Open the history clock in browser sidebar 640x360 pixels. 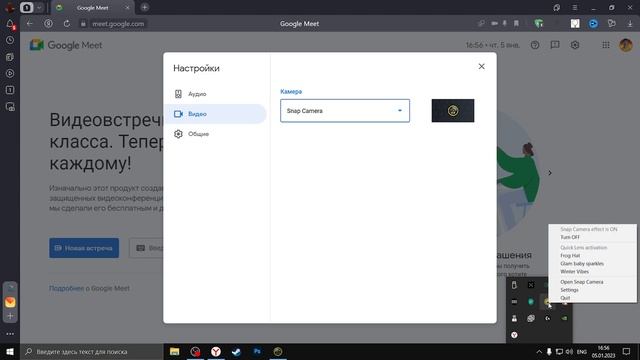click(x=10, y=40)
